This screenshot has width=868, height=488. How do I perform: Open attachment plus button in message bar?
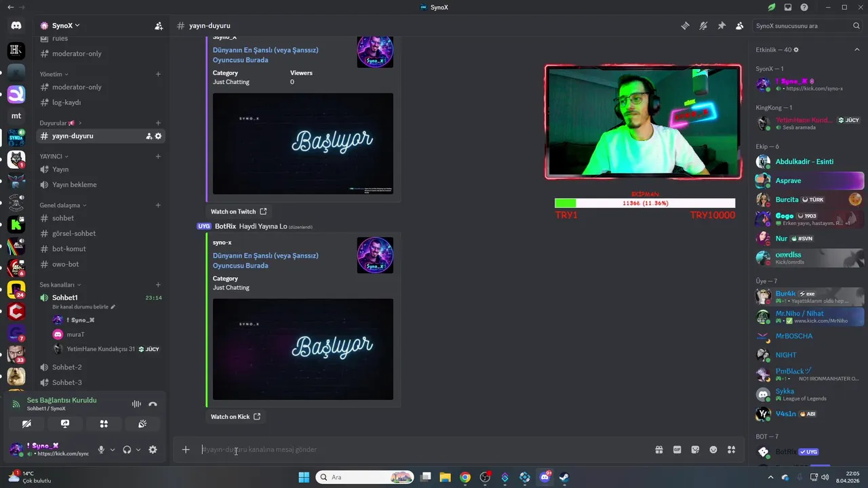185,449
